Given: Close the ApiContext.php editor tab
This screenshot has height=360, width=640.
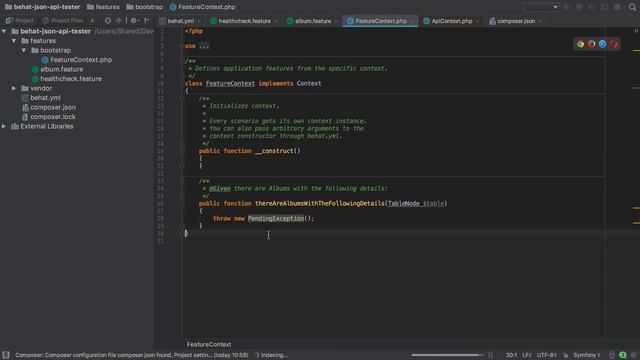Looking at the screenshot, I should 477,21.
